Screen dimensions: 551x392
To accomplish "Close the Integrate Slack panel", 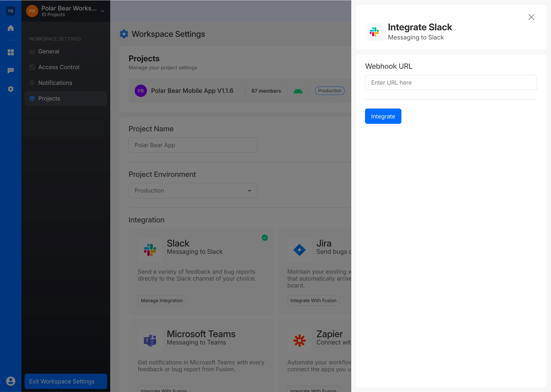I will pyautogui.click(x=531, y=17).
